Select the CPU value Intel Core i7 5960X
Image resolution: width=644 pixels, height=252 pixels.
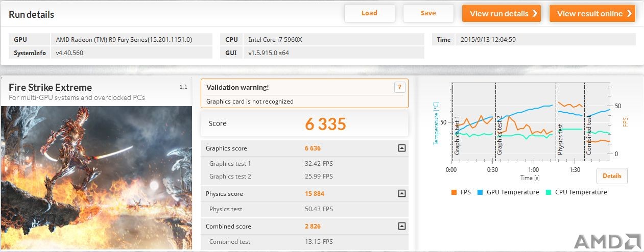(275, 39)
